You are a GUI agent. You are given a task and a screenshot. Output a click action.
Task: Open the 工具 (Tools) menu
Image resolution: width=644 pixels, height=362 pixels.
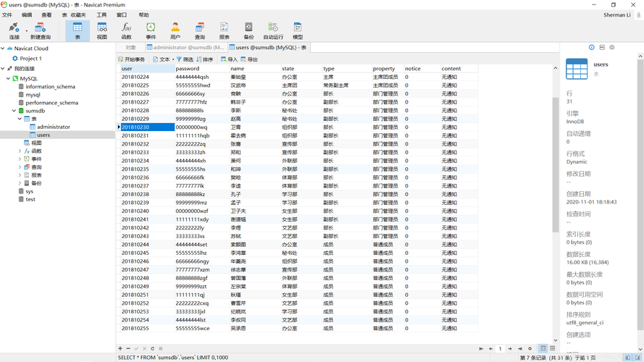(x=101, y=15)
